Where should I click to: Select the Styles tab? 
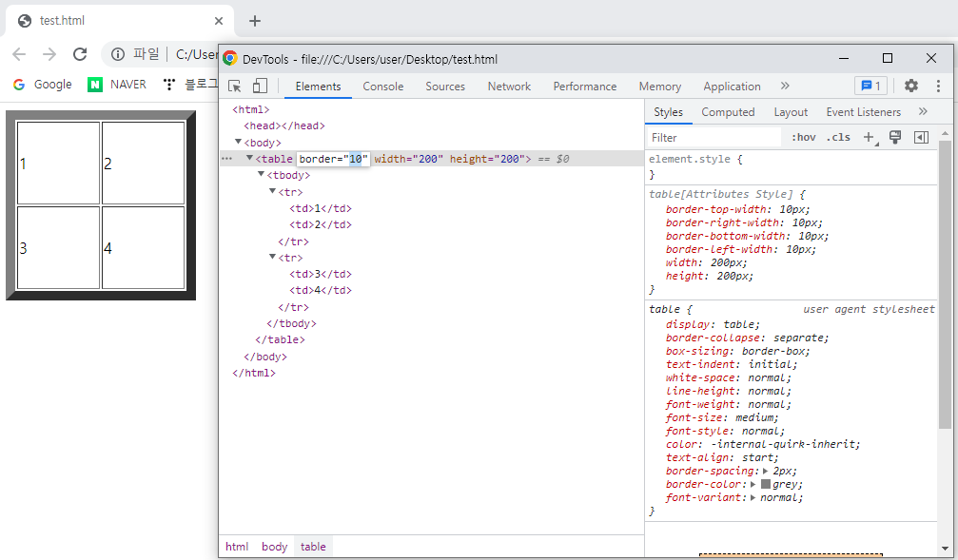669,112
